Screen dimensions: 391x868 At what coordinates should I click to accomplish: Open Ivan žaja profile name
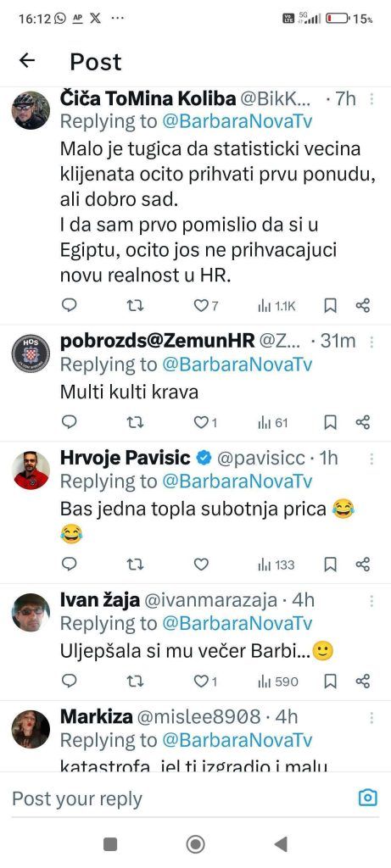tap(100, 599)
